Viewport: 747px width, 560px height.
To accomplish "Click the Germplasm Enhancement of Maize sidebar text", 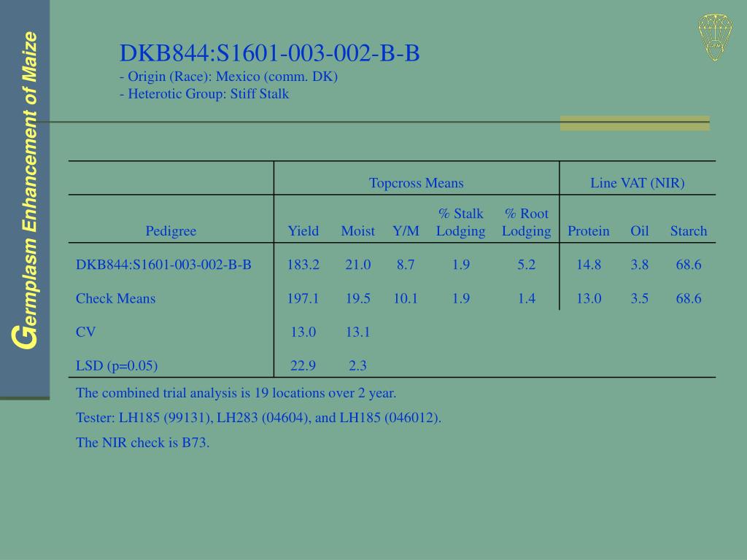I will 25,190.
